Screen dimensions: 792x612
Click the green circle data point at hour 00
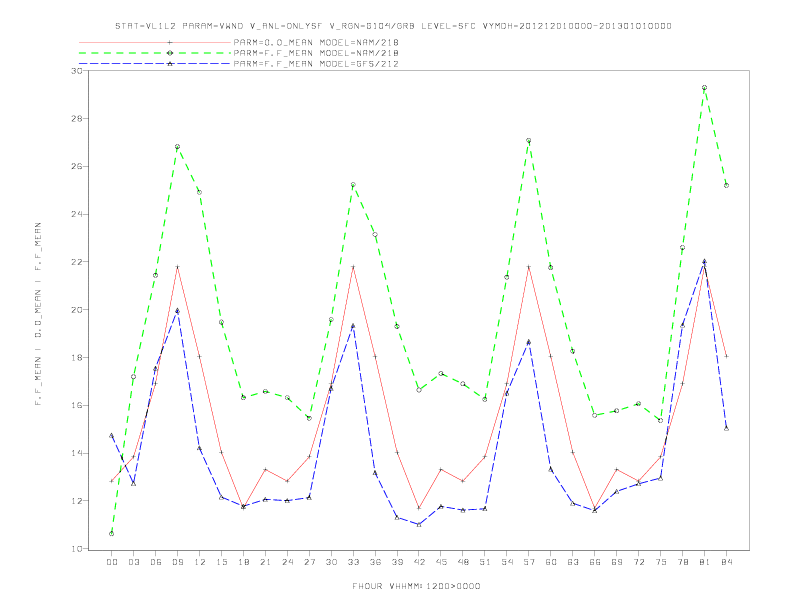pyautogui.click(x=112, y=534)
